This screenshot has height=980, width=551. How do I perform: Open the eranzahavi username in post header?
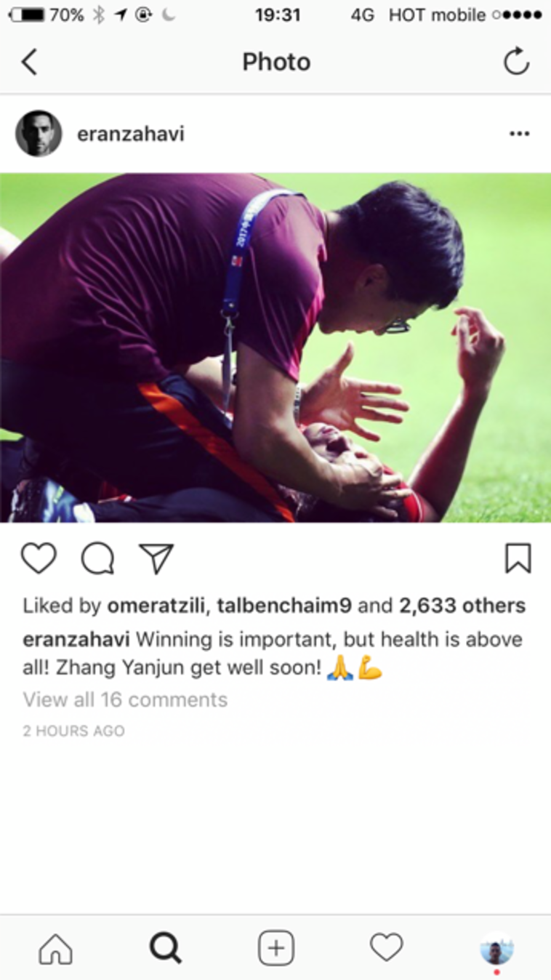click(131, 134)
